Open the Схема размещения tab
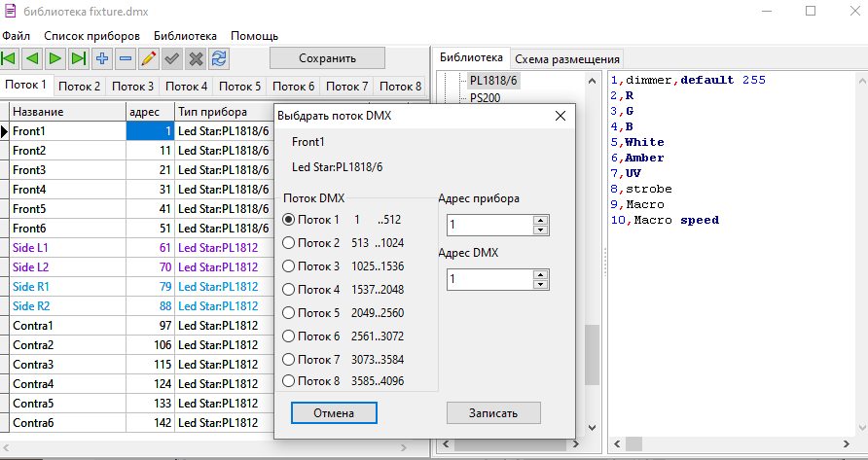868x460 pixels. coord(567,59)
